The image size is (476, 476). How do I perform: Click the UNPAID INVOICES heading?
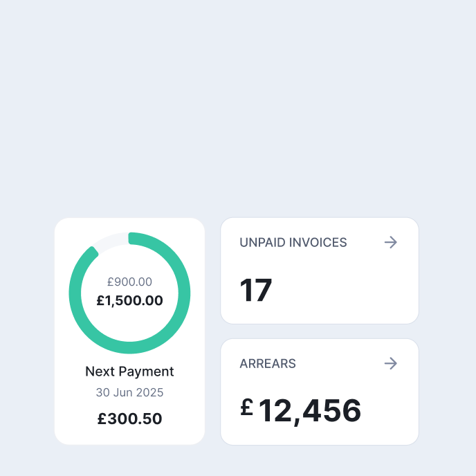coord(293,243)
